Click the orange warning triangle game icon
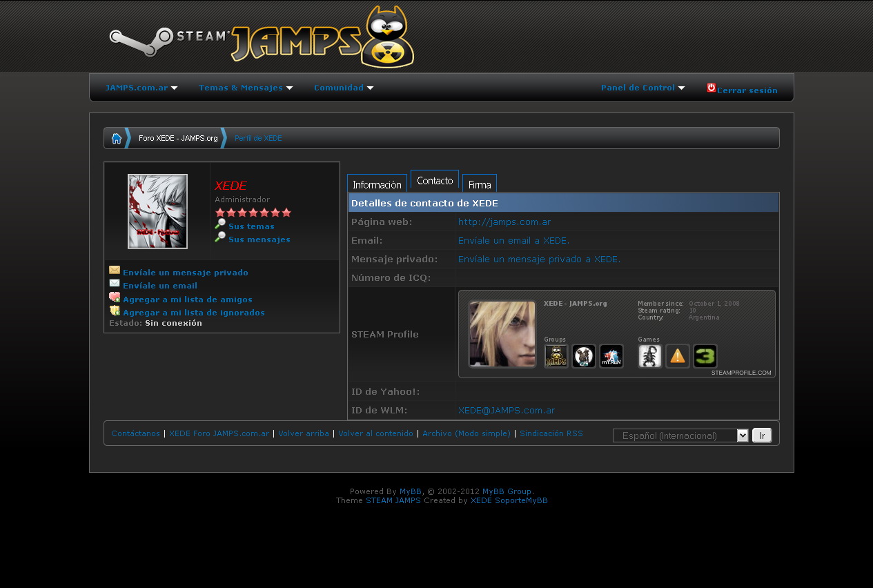Image resolution: width=873 pixels, height=588 pixels. coord(678,356)
